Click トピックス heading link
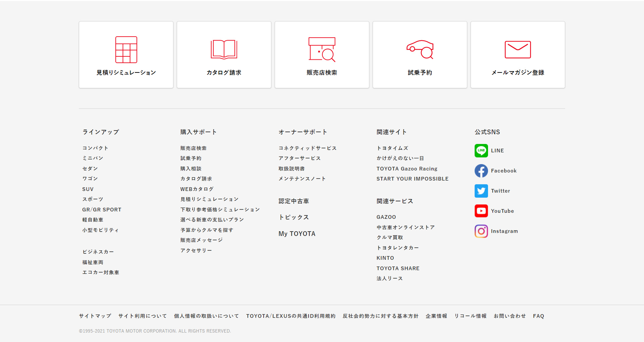The image size is (644, 342). coord(294,217)
